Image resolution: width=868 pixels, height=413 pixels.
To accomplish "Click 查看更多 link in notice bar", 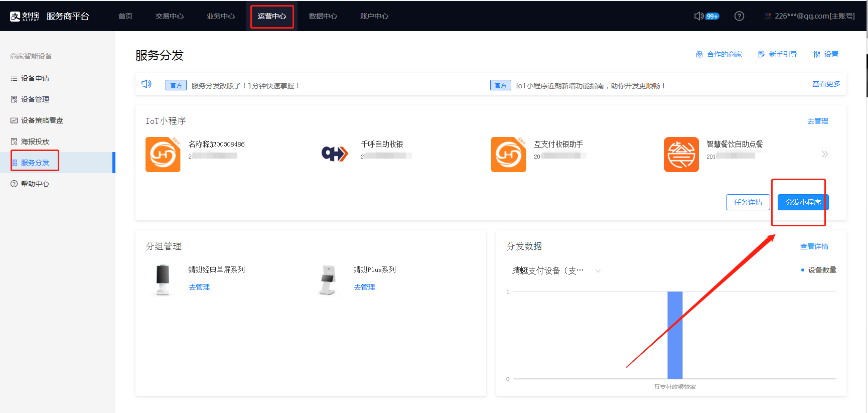I will tap(826, 84).
